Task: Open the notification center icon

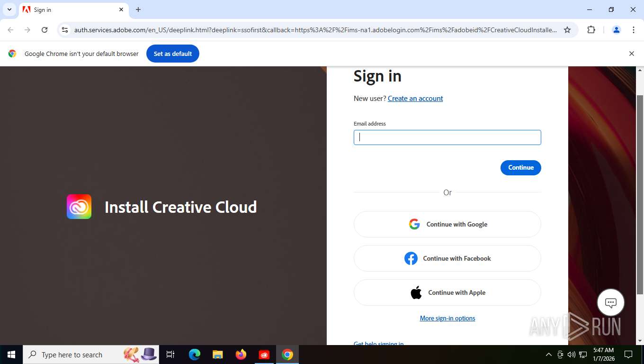Action: pyautogui.click(x=628, y=355)
